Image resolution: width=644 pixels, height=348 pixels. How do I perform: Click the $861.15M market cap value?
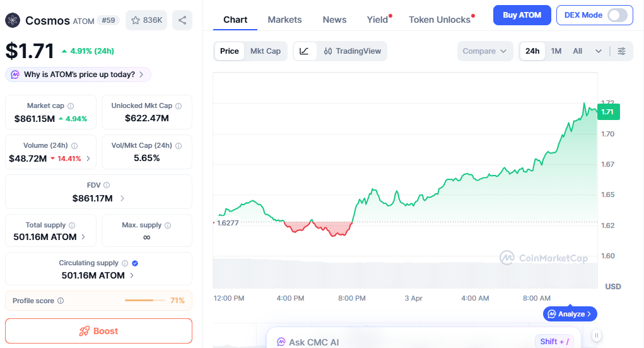[x=35, y=119]
